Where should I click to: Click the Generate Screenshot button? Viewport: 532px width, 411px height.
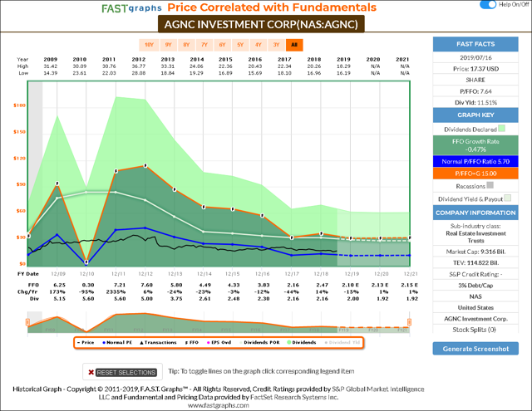[475, 349]
